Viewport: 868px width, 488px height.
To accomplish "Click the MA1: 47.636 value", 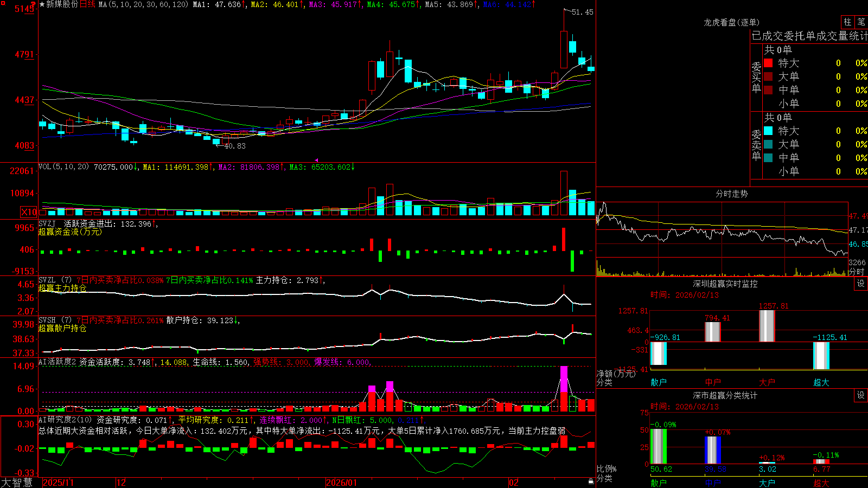I will (x=219, y=4).
